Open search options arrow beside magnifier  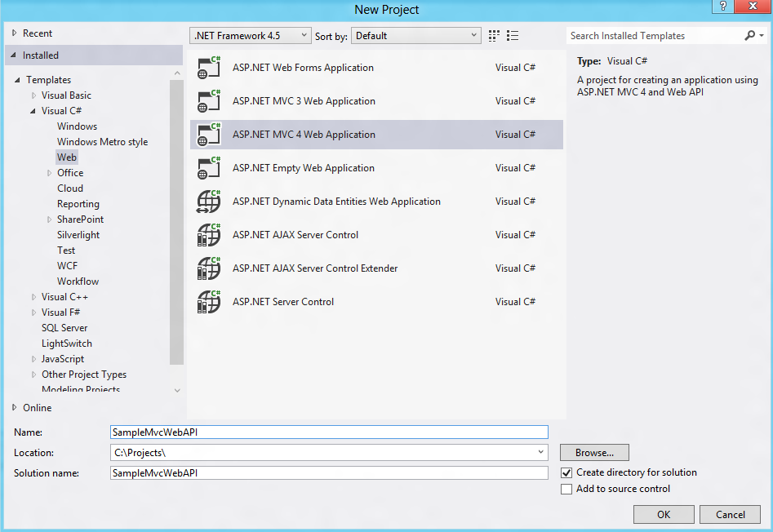click(762, 35)
